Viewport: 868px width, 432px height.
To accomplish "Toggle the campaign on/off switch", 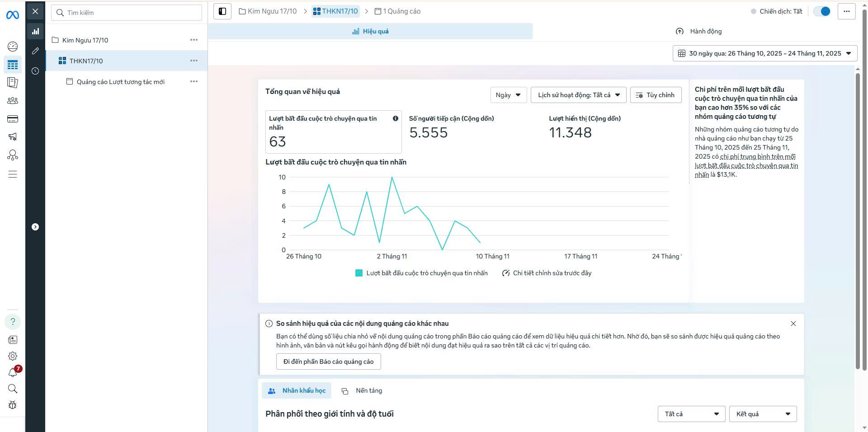I will (821, 11).
